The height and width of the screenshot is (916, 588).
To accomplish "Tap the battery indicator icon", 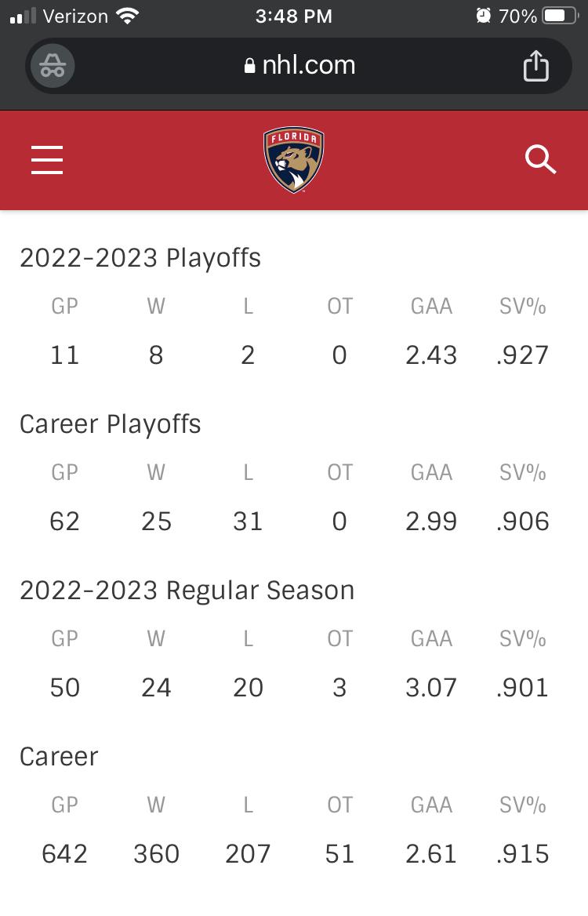I will tap(561, 16).
